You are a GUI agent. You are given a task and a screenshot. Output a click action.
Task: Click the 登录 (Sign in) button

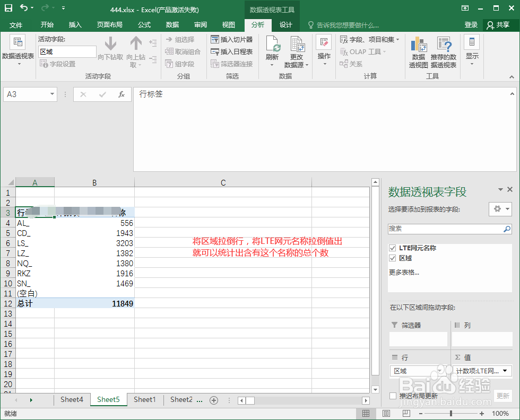point(471,25)
